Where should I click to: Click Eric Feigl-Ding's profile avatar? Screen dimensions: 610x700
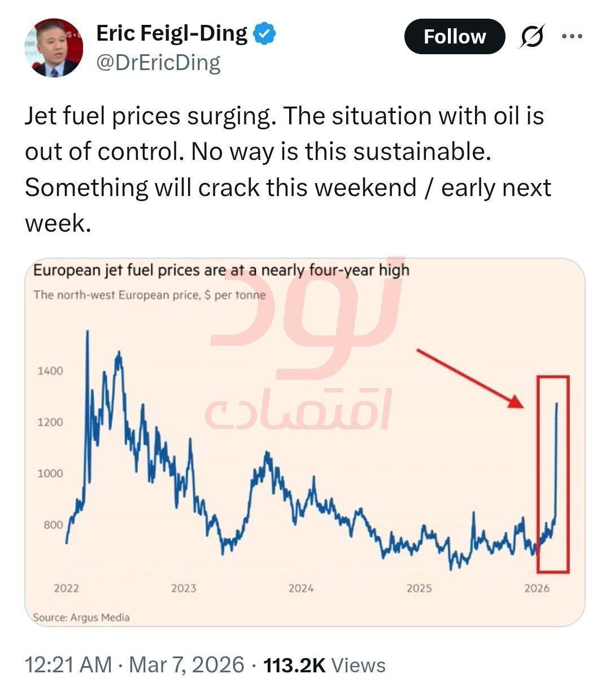click(x=54, y=48)
